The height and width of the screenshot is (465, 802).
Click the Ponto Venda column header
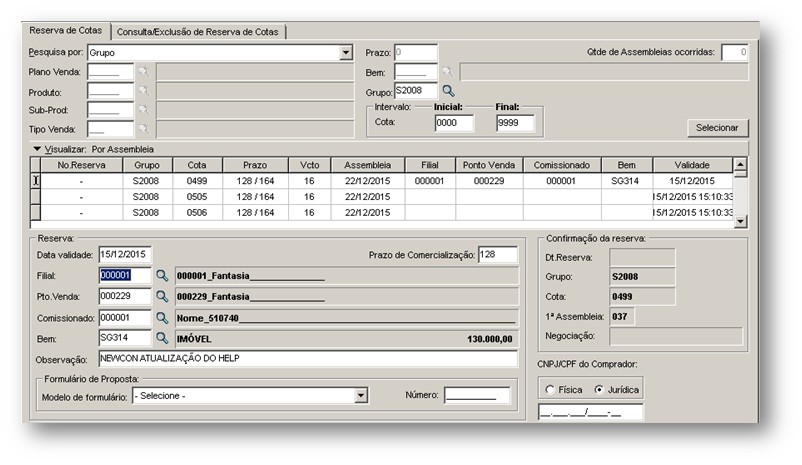[489, 165]
